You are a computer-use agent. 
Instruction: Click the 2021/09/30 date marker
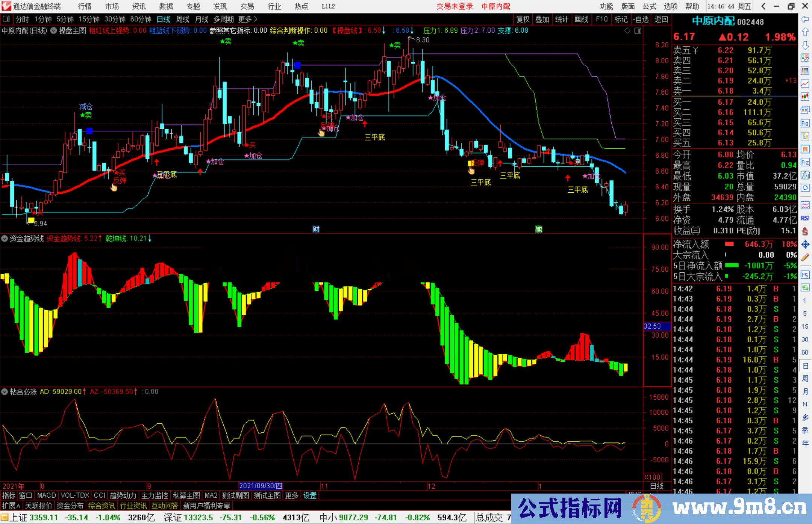(x=261, y=486)
